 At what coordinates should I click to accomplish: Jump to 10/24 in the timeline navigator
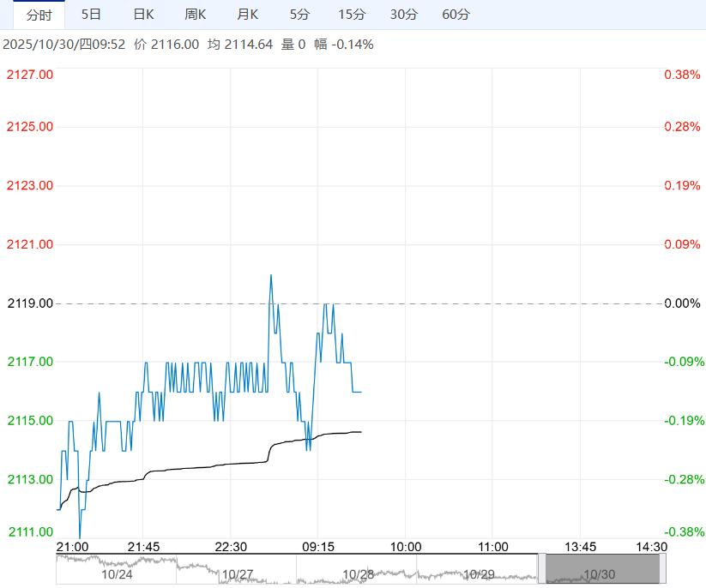(x=117, y=574)
